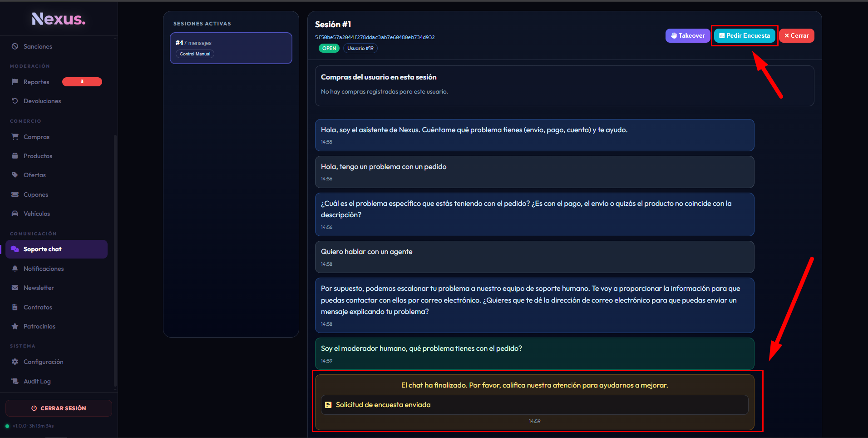Click the Ofertas tag icon
This screenshot has width=868, height=438.
pos(15,175)
